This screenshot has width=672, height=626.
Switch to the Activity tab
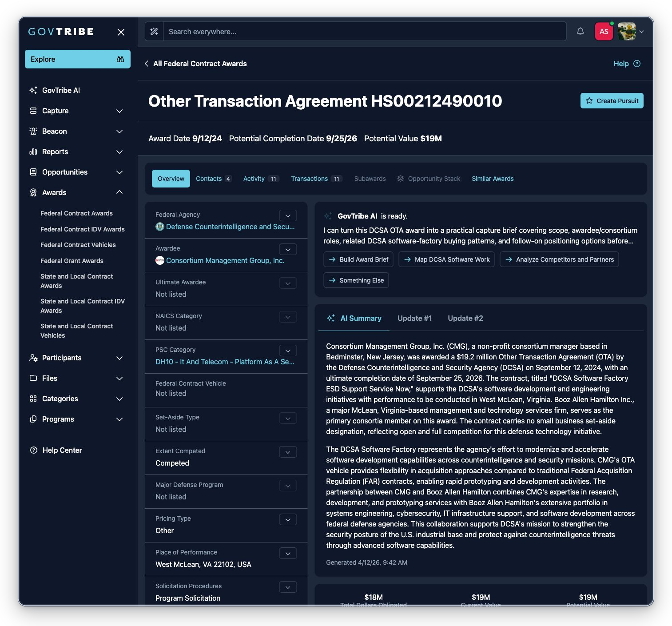coord(261,179)
